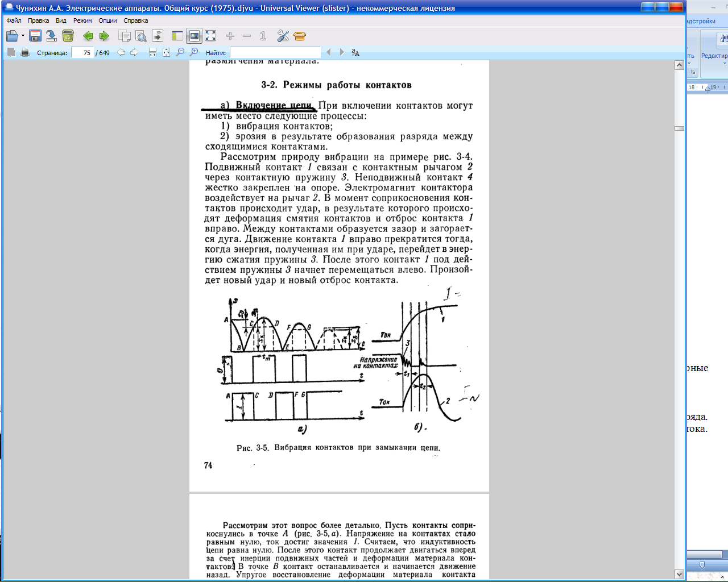728x582 pixels.
Task: Click the page number field showing 75
Action: tap(82, 52)
